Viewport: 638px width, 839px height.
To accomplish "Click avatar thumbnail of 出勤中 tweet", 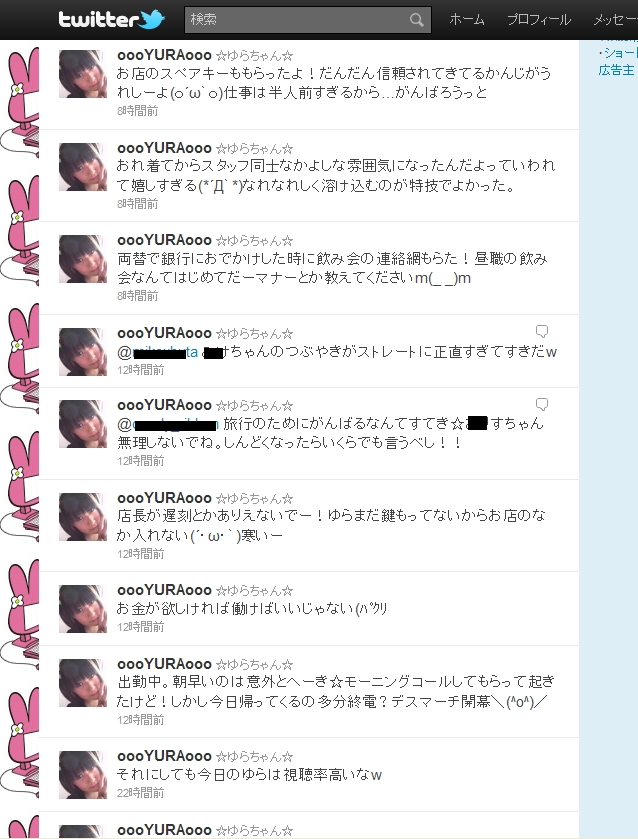I will [82, 683].
